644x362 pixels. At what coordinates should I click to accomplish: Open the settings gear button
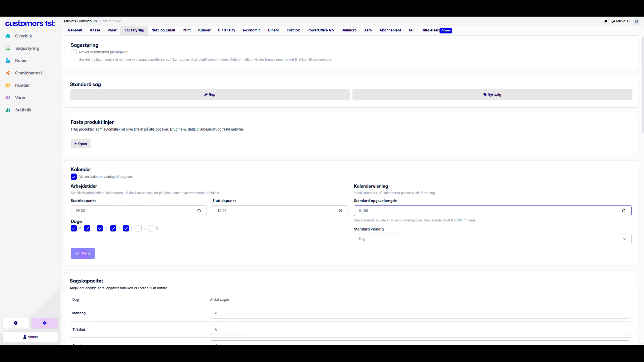(x=45, y=323)
